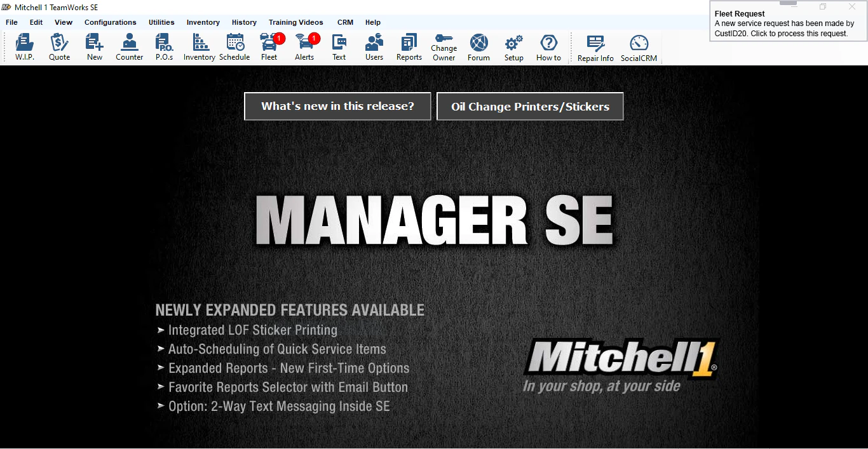Open Fleet requests with red badge
The image size is (868, 449).
pyautogui.click(x=269, y=48)
